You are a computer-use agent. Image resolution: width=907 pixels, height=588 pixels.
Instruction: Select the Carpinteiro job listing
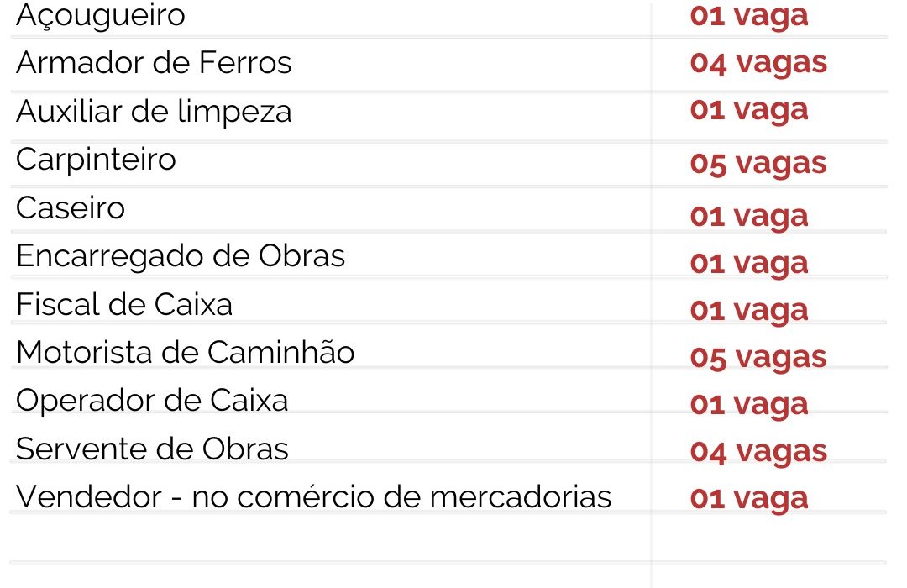(x=96, y=159)
